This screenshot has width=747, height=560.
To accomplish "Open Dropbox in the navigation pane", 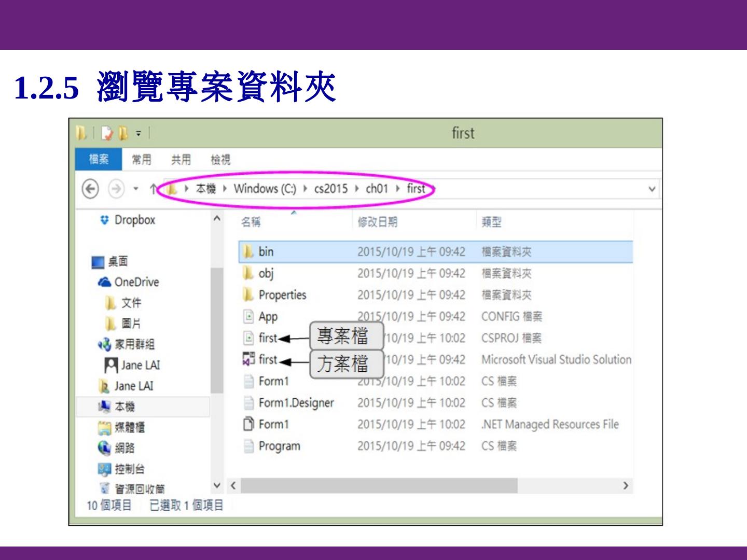I will [x=135, y=220].
